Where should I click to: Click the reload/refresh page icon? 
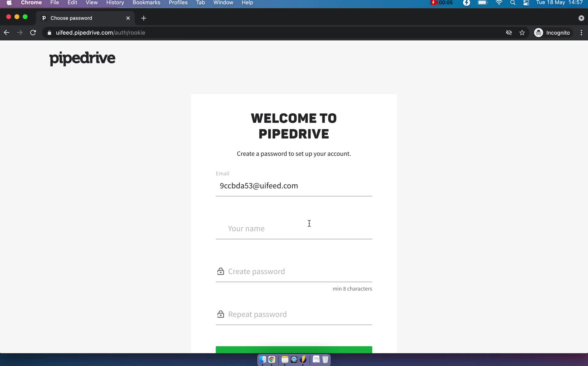(x=33, y=32)
